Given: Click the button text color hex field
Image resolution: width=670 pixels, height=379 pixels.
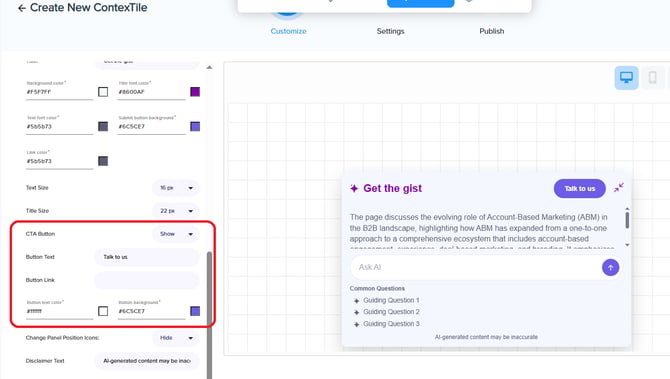Looking at the screenshot, I should point(59,311).
